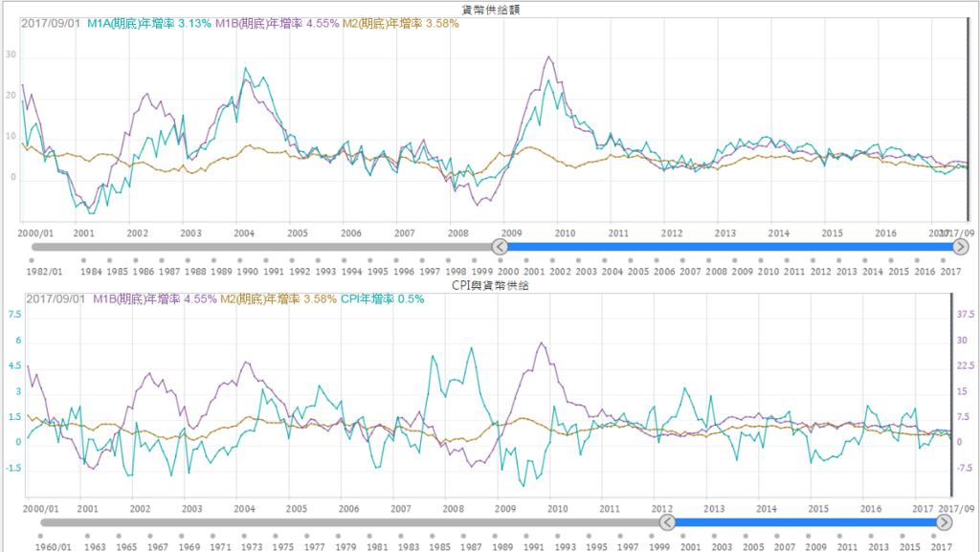The width and height of the screenshot is (980, 552).
Task: Select the 1981 timeline marker
Action: [369, 536]
